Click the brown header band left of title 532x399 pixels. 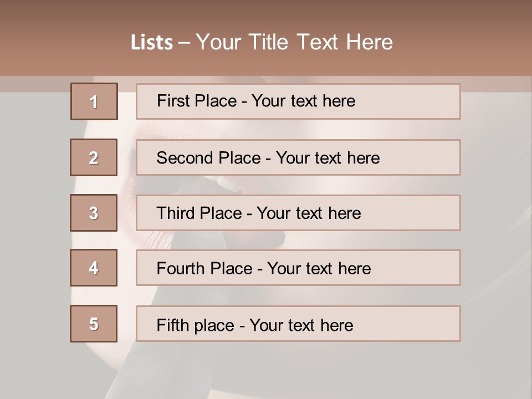tap(61, 42)
